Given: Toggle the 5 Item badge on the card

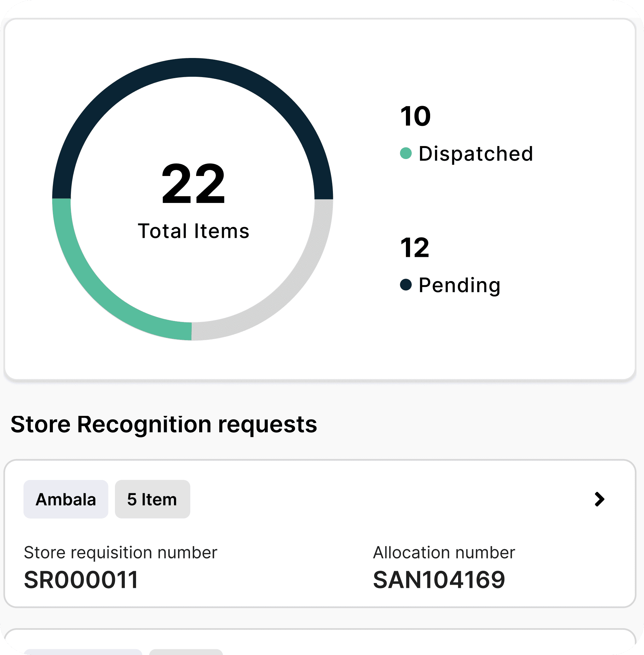Looking at the screenshot, I should point(152,499).
